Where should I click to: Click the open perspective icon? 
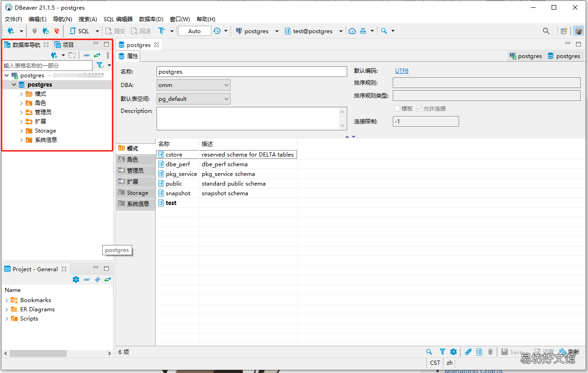[564, 31]
